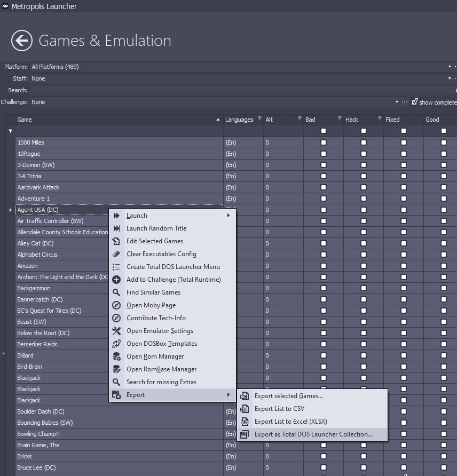Image resolution: width=457 pixels, height=476 pixels.
Task: Click the Challenge ellipsis options button
Action: (405, 102)
